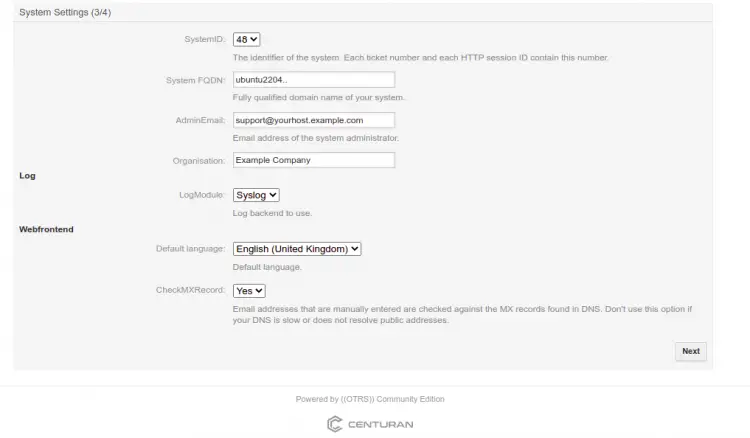Open the Default language dropdown

coord(297,249)
